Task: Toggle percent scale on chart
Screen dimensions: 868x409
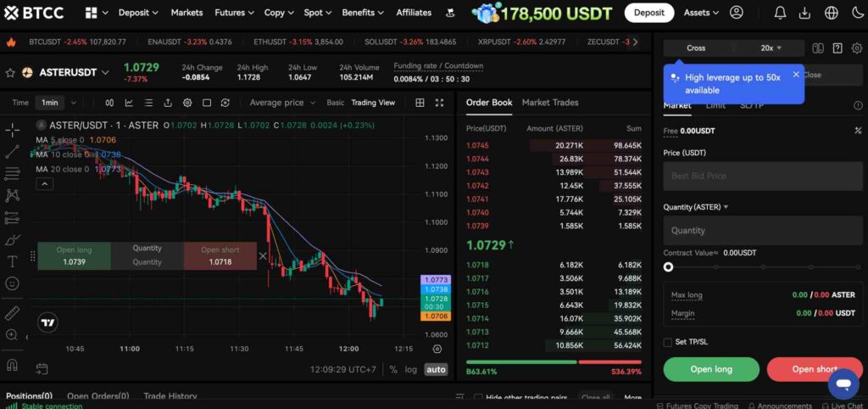Action: coord(393,369)
